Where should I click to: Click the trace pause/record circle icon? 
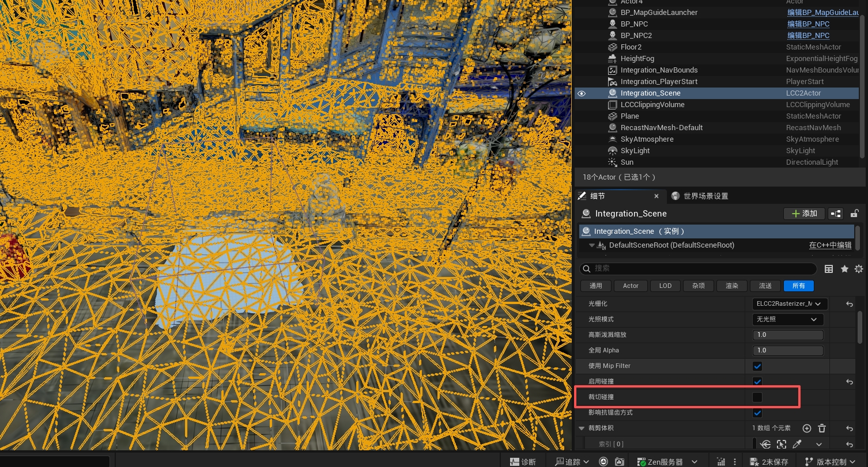[603, 462]
